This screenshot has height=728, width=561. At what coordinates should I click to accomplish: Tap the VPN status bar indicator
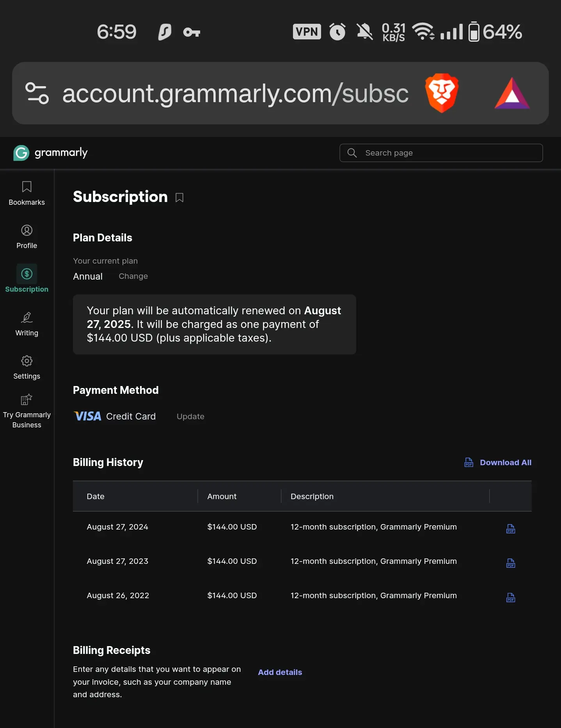pyautogui.click(x=307, y=32)
